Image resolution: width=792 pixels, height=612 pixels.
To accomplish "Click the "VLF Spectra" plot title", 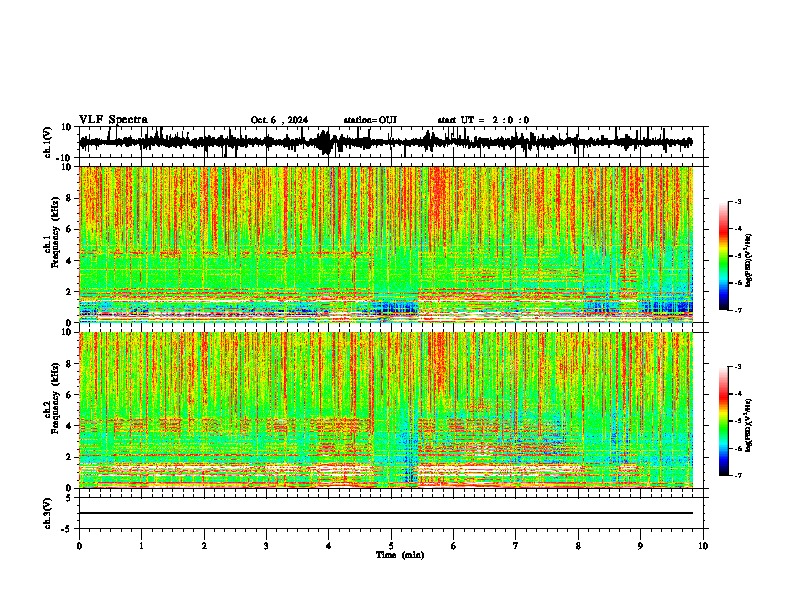I will pos(113,119).
